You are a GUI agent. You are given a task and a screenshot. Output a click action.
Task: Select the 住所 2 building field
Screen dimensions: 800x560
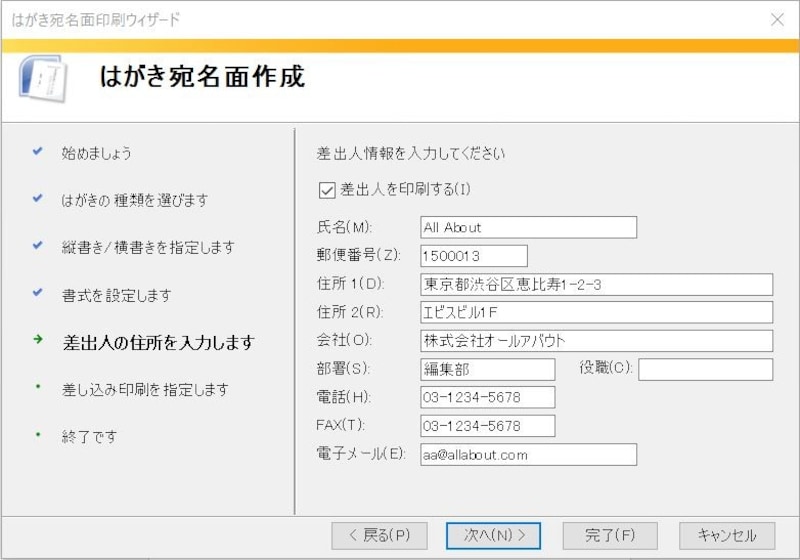596,312
